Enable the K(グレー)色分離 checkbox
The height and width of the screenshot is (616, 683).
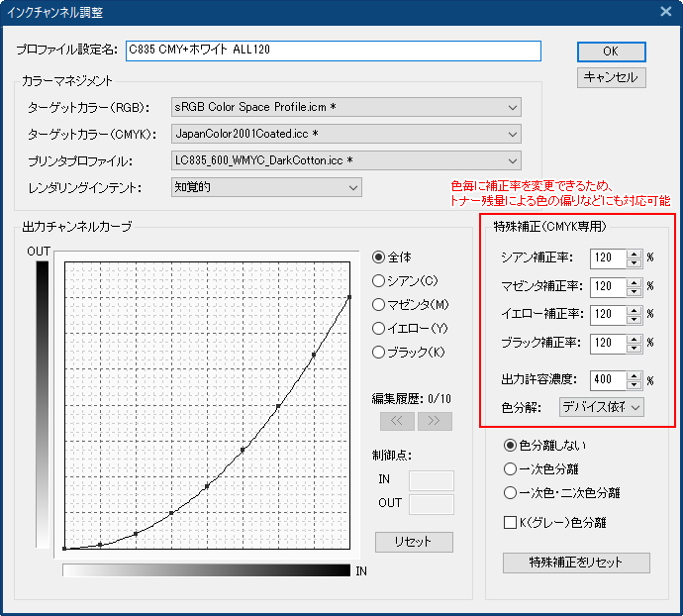512,522
